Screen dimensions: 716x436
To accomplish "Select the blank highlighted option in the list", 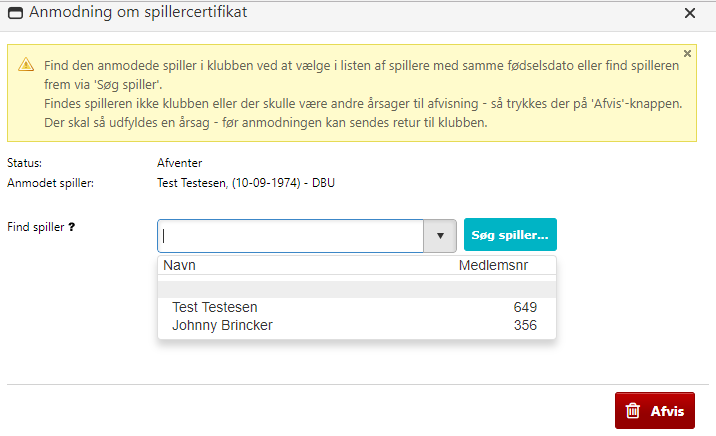I will 356,289.
